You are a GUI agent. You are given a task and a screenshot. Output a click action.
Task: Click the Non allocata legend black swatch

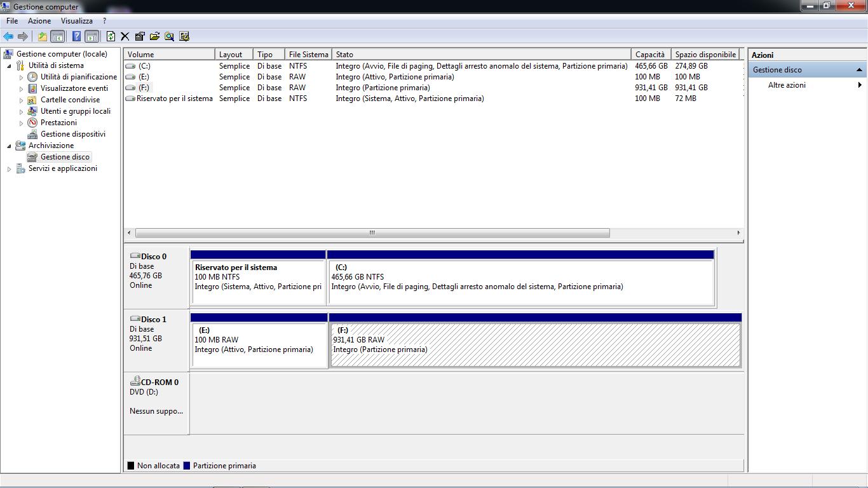coord(131,466)
